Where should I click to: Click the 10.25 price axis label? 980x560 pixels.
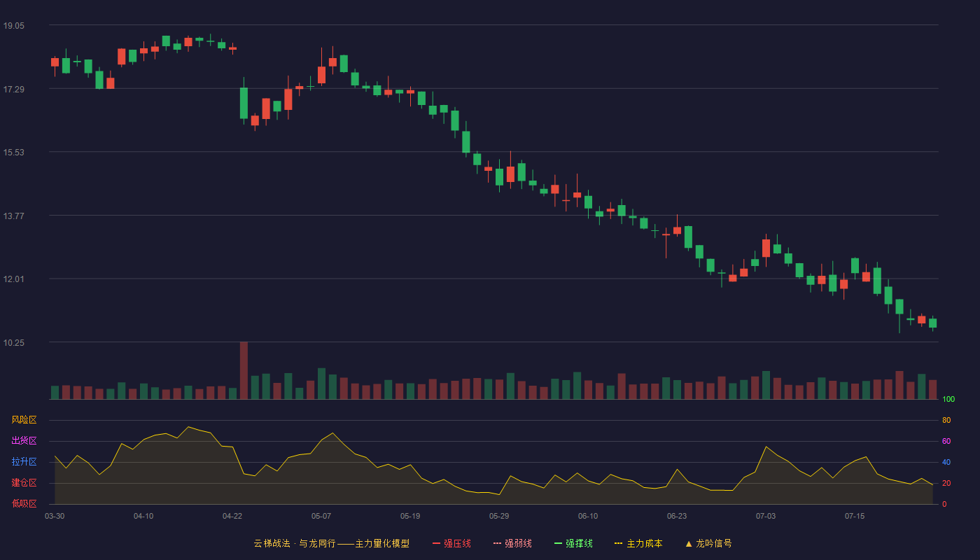pyautogui.click(x=14, y=342)
